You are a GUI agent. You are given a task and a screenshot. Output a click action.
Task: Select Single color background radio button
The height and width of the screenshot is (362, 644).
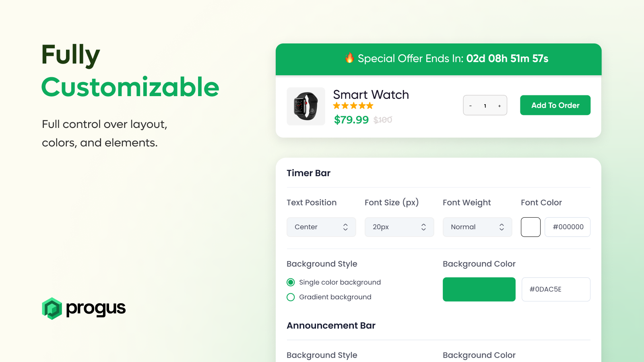point(291,282)
